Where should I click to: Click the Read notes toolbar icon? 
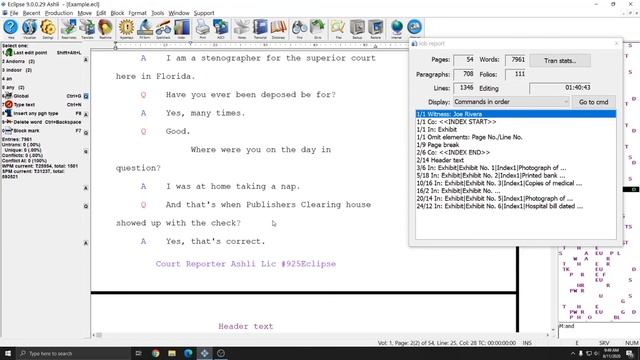click(69, 29)
